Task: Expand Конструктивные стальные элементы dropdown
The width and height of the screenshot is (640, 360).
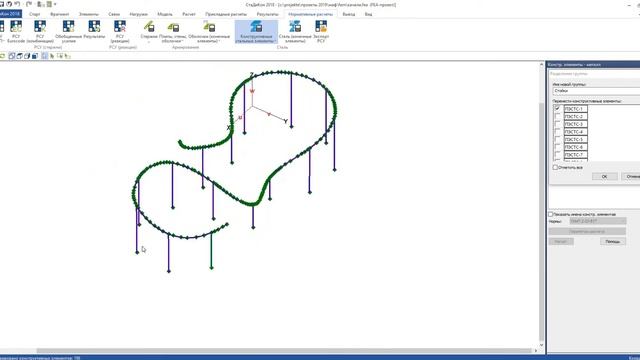Action: (x=256, y=32)
